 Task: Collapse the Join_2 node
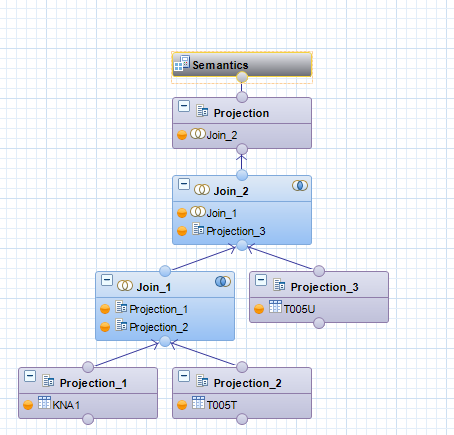point(184,184)
